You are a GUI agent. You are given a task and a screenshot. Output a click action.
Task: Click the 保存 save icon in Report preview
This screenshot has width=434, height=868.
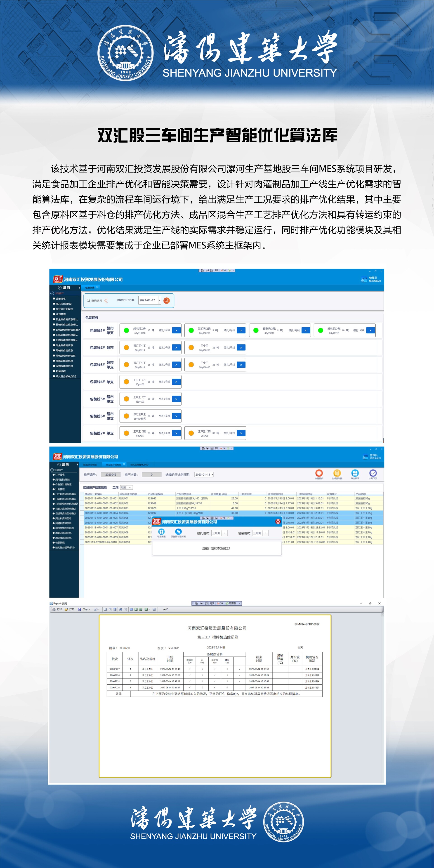coord(80,609)
